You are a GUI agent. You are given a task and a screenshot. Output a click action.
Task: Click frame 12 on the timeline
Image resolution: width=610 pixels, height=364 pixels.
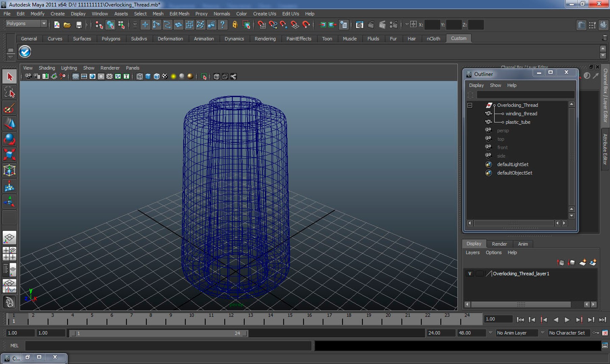coord(231,319)
